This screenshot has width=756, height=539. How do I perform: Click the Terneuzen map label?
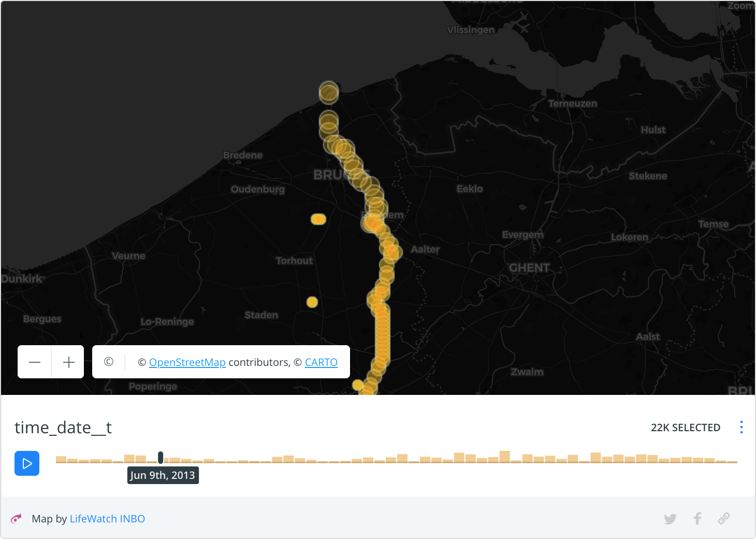(x=573, y=104)
